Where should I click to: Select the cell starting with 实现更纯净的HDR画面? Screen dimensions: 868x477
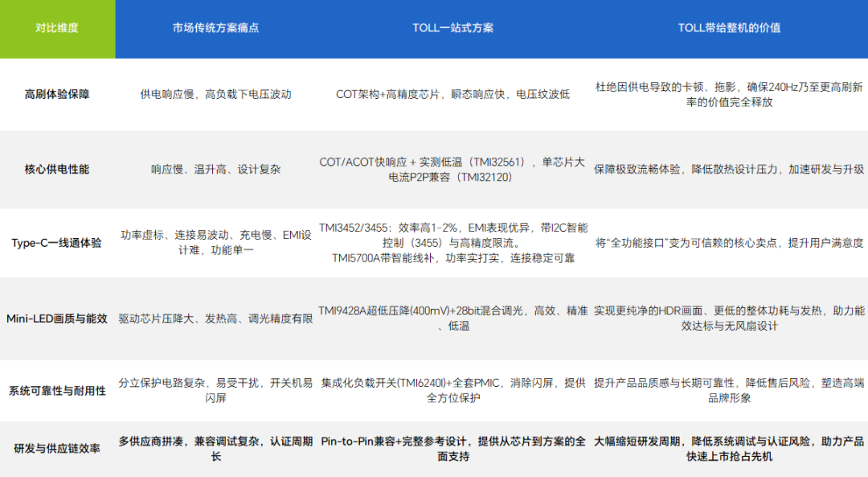(729, 319)
